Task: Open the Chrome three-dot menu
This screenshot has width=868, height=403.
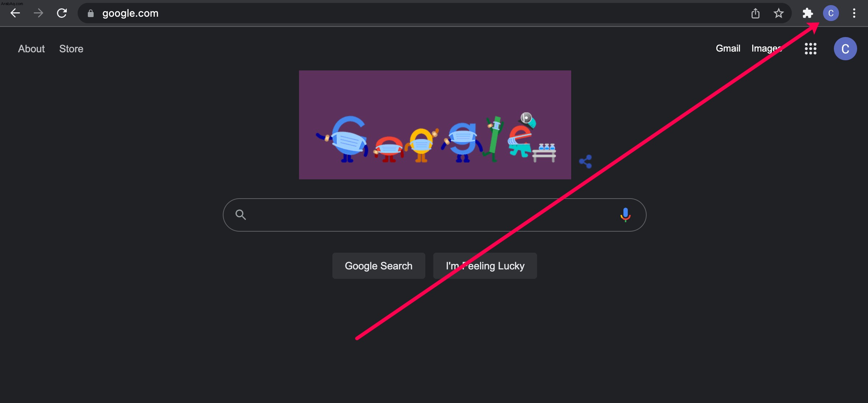Action: 854,13
